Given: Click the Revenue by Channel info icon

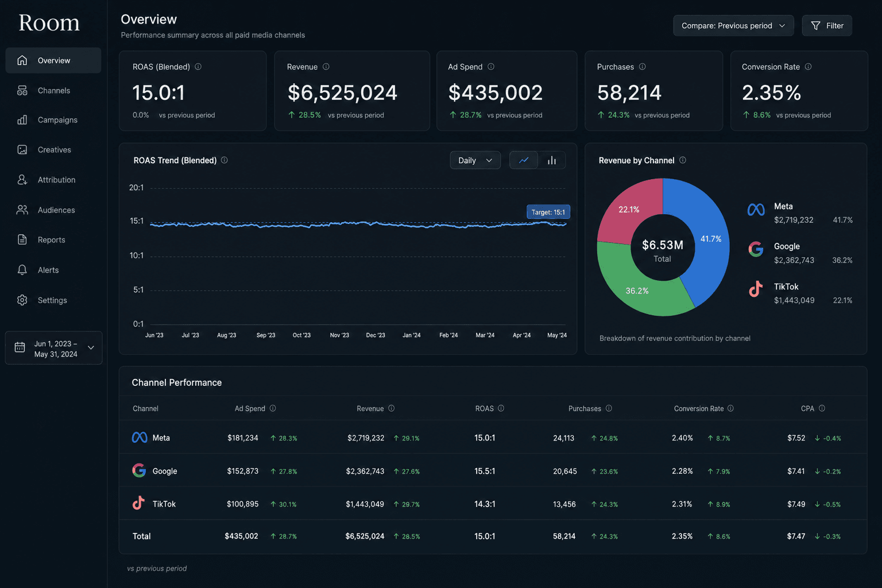Looking at the screenshot, I should pyautogui.click(x=683, y=160).
